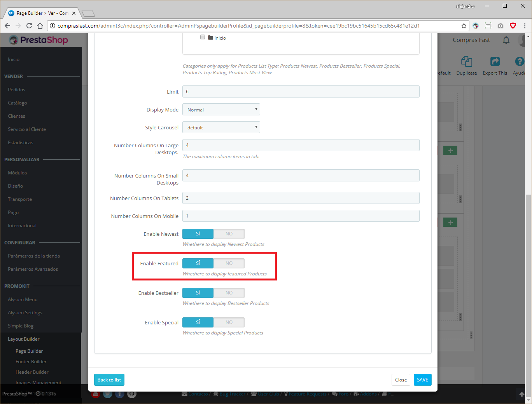Open Header Builder submenu link
This screenshot has height=404, width=532.
32,372
